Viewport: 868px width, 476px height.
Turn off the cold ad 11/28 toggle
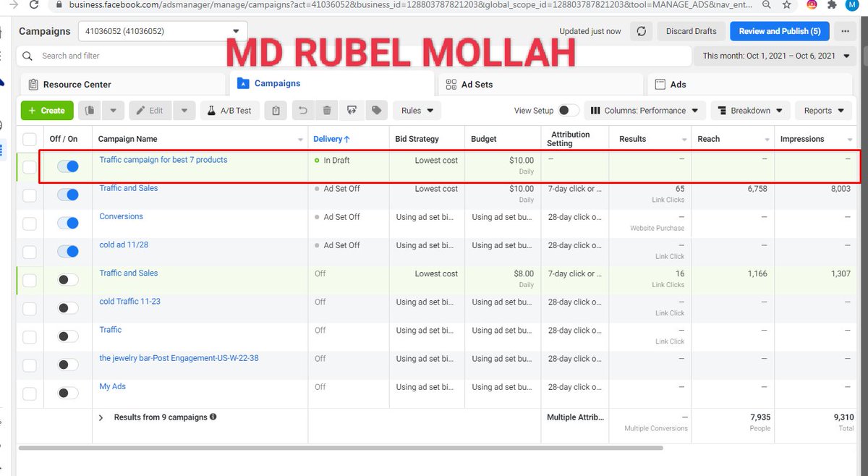point(68,251)
